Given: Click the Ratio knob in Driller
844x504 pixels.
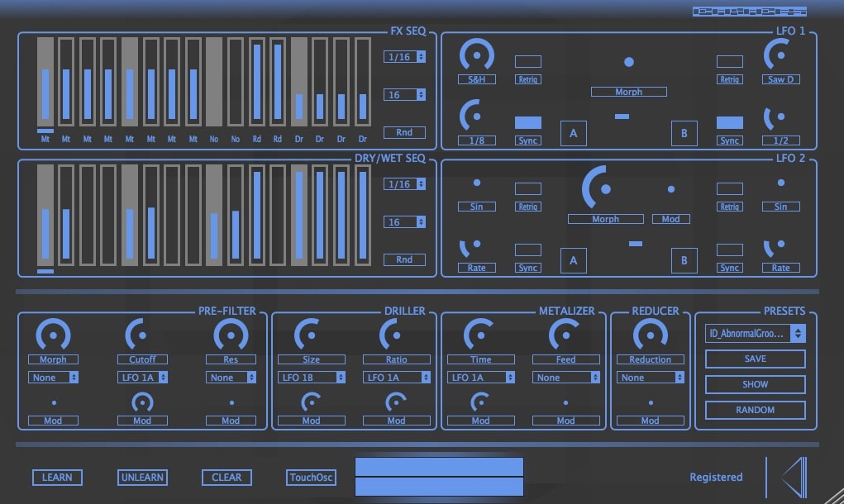Looking at the screenshot, I should [395, 337].
